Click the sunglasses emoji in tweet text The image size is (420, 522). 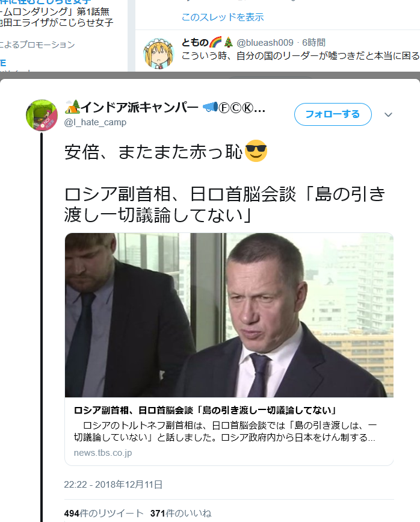[x=256, y=151]
